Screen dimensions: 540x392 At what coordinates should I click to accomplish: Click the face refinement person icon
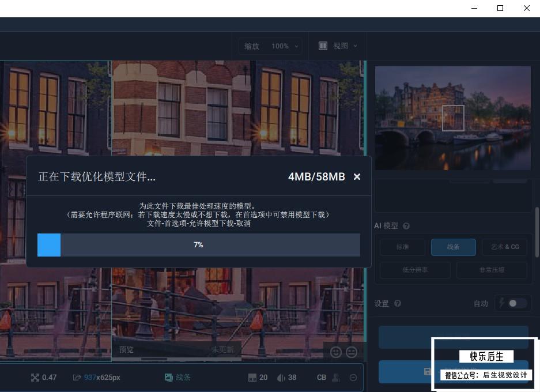336,378
